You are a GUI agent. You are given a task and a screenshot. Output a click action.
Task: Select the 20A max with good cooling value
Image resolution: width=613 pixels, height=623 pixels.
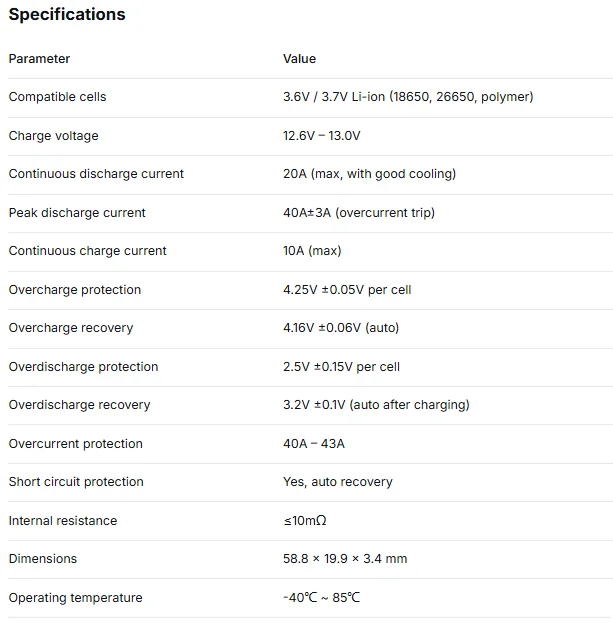pyautogui.click(x=369, y=174)
